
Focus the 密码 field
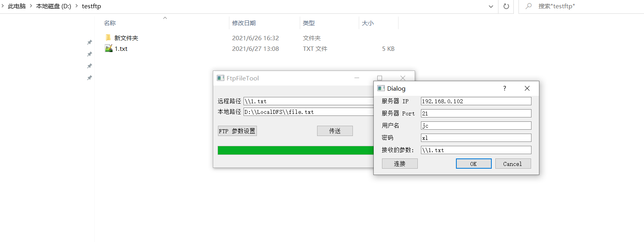(476, 138)
